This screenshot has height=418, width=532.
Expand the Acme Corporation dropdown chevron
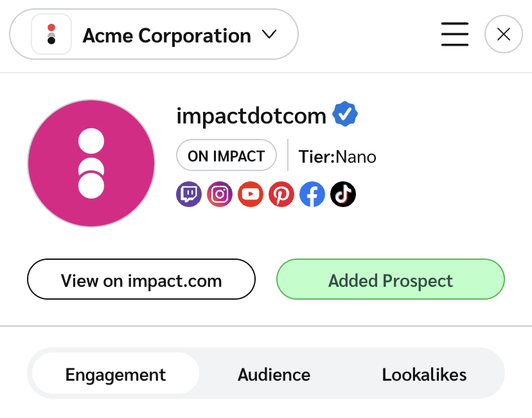tap(269, 34)
